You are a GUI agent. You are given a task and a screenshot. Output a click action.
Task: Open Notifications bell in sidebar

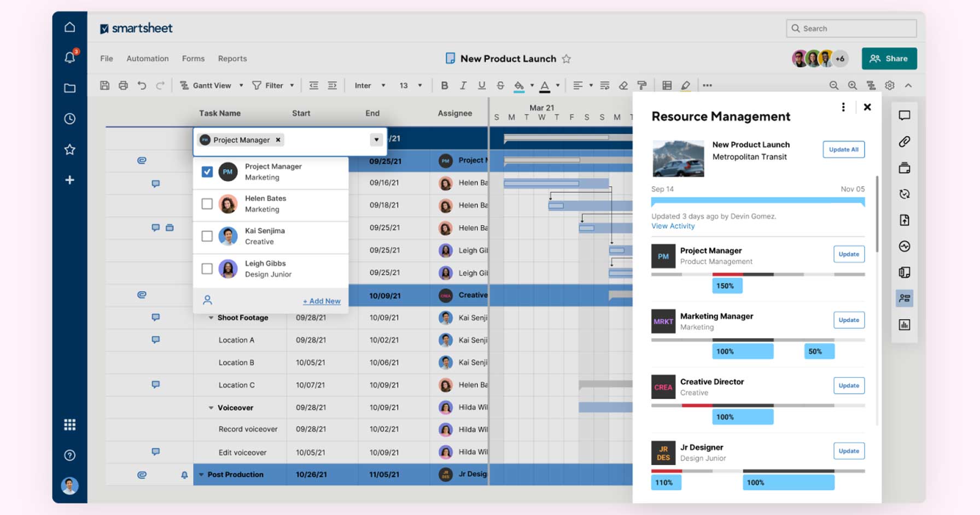point(70,57)
